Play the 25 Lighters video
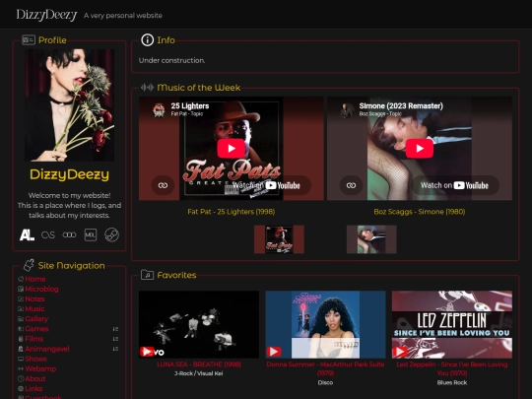 232,148
